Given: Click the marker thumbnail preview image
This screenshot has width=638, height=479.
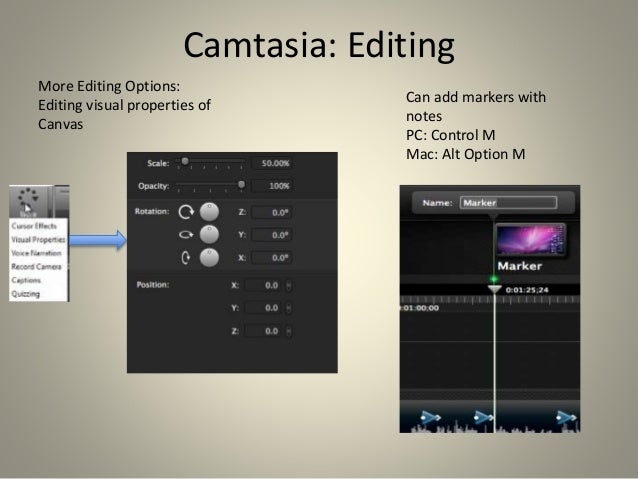Looking at the screenshot, I should click(531, 240).
